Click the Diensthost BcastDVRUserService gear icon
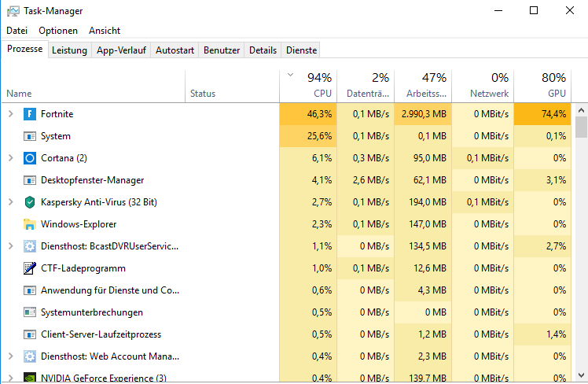The height and width of the screenshot is (384, 588). pyautogui.click(x=30, y=246)
